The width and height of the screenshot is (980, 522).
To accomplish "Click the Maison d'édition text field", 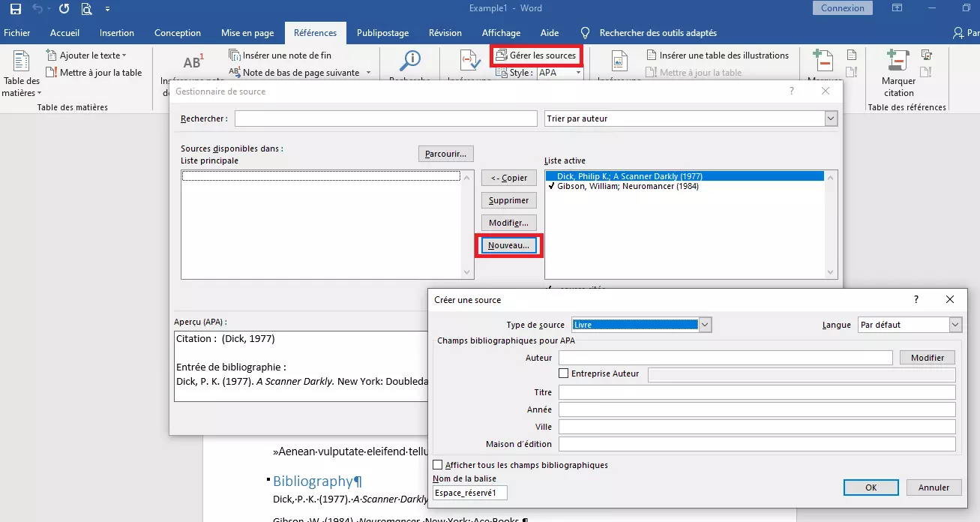I will (757, 444).
